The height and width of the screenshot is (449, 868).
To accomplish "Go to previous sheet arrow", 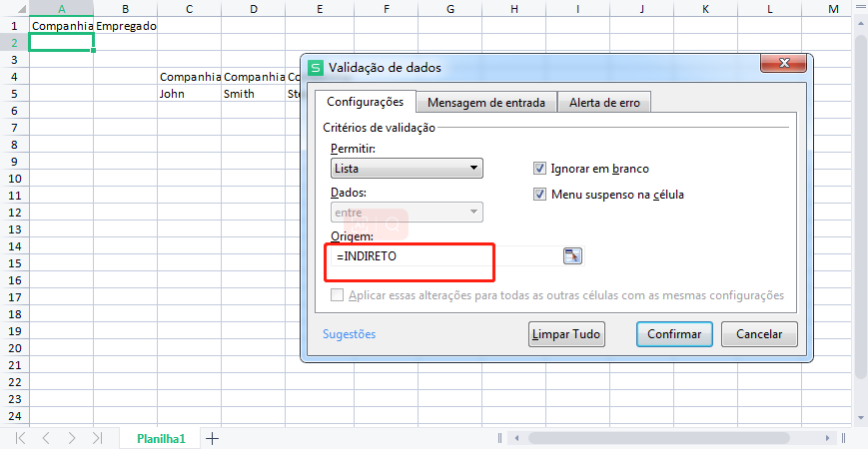I will coord(46,438).
